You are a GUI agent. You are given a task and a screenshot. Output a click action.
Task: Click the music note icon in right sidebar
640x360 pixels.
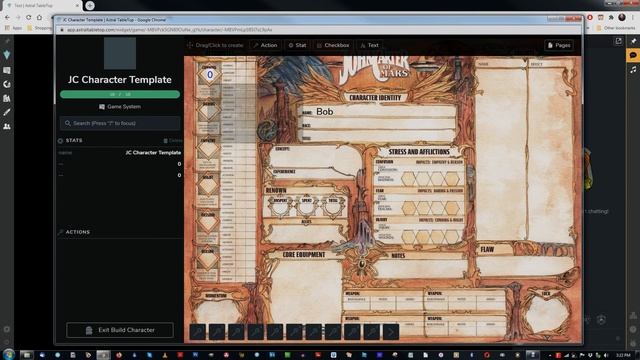coord(633,70)
